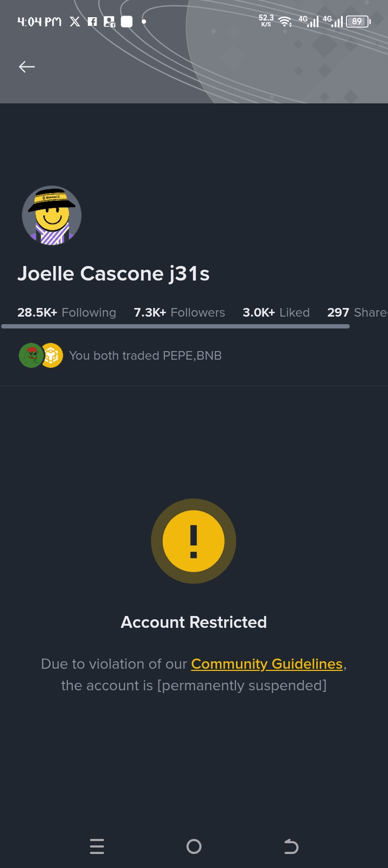Tap the You both traded PEPE,BNB text
Viewport: 388px width, 868px height.
tap(145, 355)
